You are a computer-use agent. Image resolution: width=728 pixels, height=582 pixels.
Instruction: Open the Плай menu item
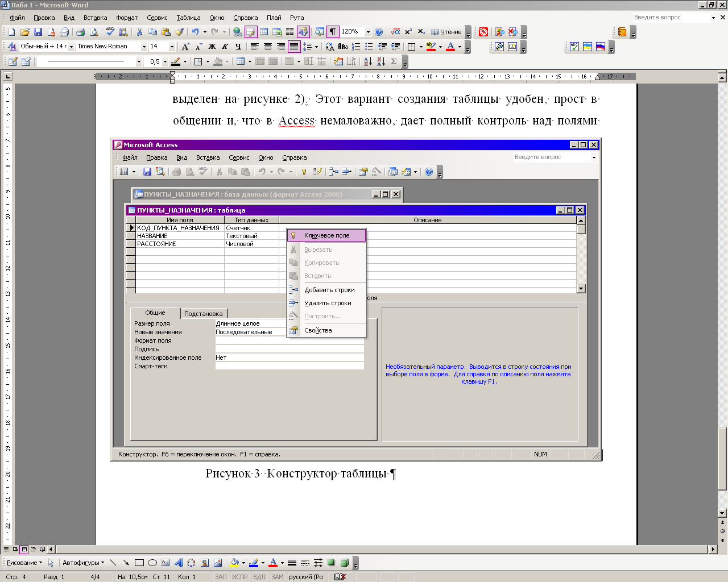click(274, 18)
